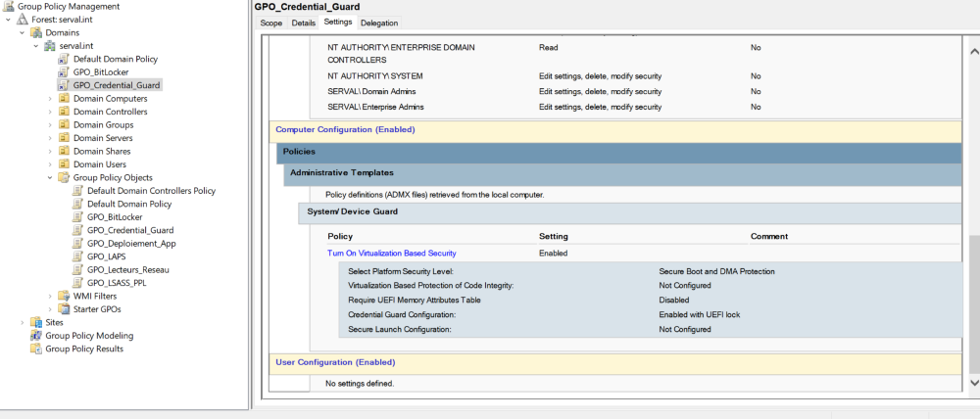Click the report scrollbar down arrow
The image size is (980, 419).
[973, 381]
